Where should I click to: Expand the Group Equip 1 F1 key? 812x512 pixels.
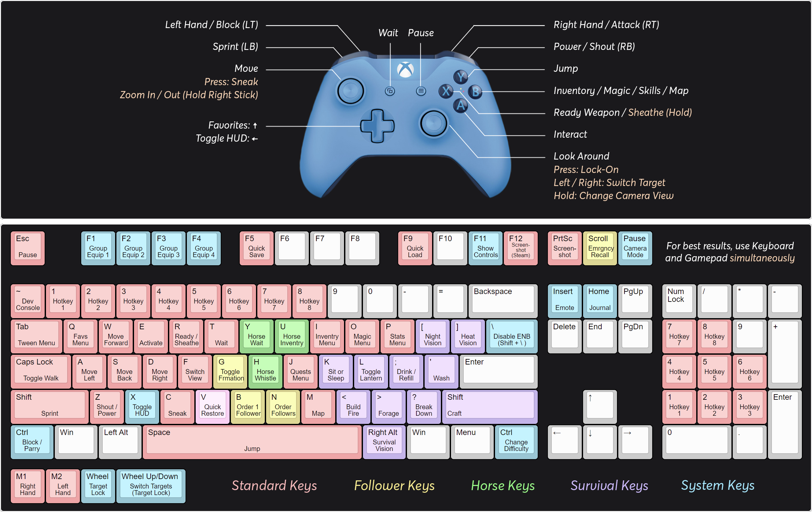(96, 248)
